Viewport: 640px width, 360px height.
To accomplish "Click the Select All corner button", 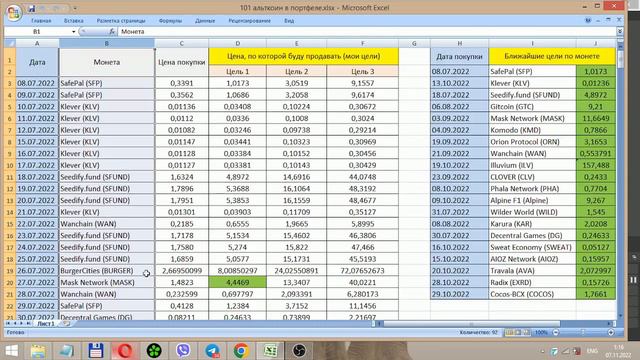I will (10, 43).
